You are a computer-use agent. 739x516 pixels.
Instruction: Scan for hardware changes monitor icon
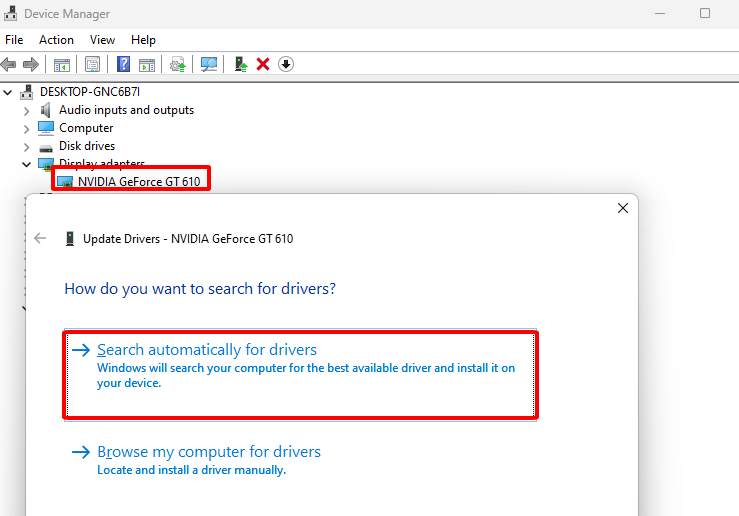tap(209, 64)
